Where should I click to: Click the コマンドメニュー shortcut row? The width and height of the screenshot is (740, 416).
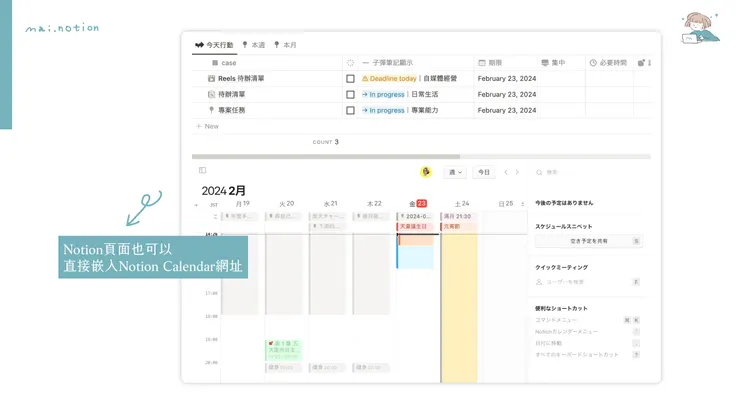point(588,320)
